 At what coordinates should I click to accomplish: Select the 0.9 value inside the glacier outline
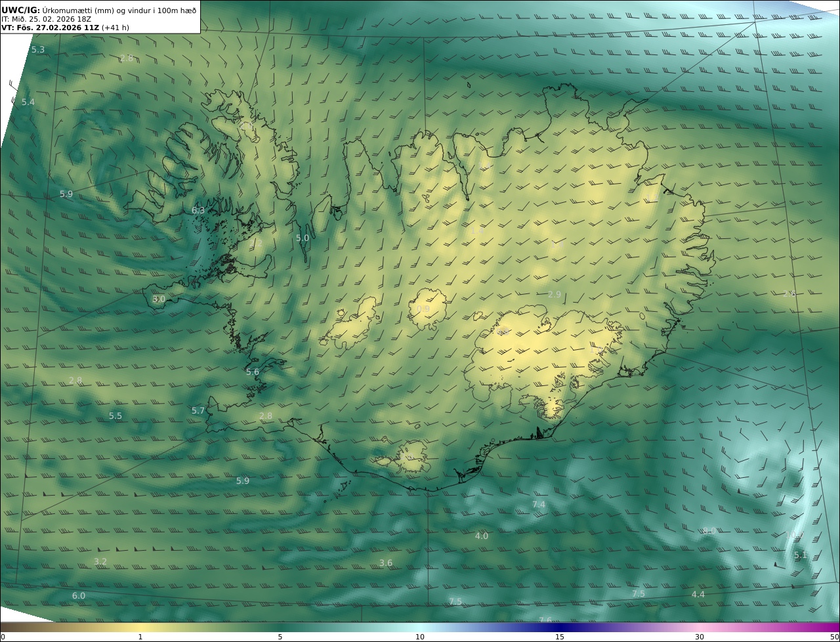[423, 309]
